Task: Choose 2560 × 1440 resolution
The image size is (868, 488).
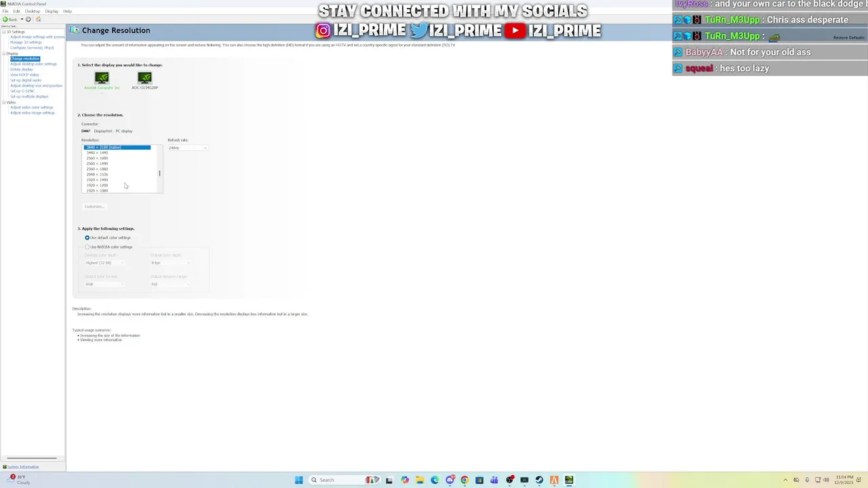Action: [x=97, y=163]
